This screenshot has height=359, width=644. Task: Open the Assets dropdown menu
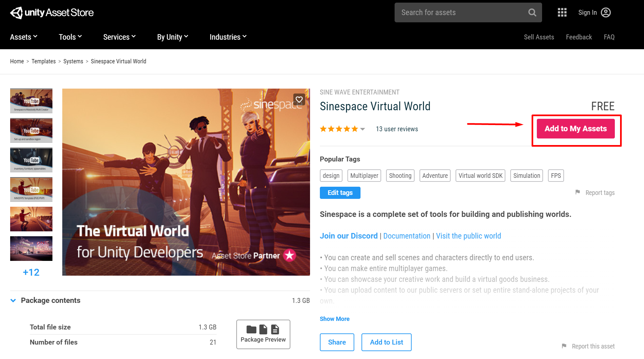pos(24,37)
